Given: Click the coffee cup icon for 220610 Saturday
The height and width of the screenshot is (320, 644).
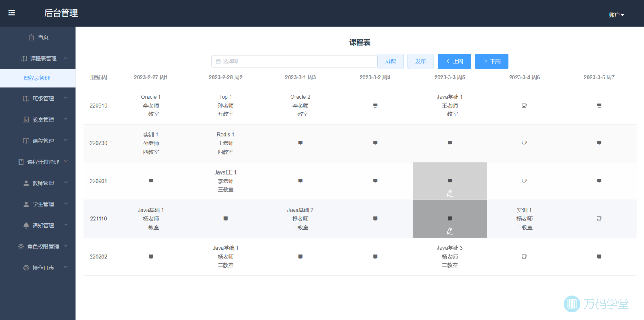Looking at the screenshot, I should pyautogui.click(x=524, y=106).
